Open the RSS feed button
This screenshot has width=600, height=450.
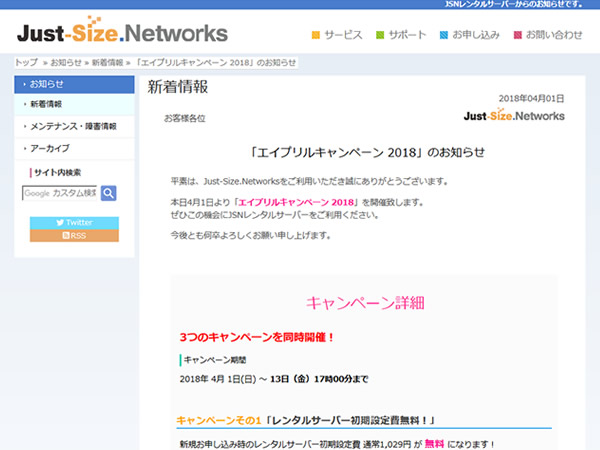click(74, 236)
